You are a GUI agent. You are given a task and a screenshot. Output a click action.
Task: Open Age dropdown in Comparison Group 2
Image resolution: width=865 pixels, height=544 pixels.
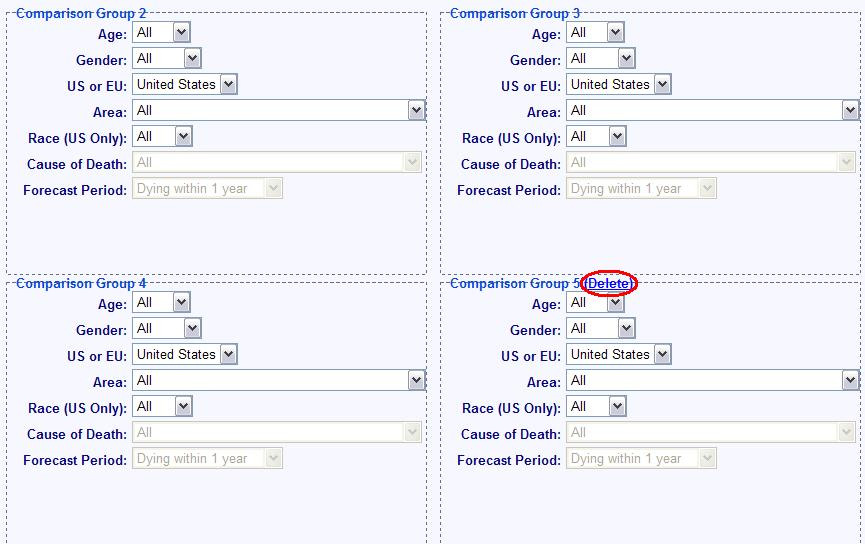tap(161, 33)
